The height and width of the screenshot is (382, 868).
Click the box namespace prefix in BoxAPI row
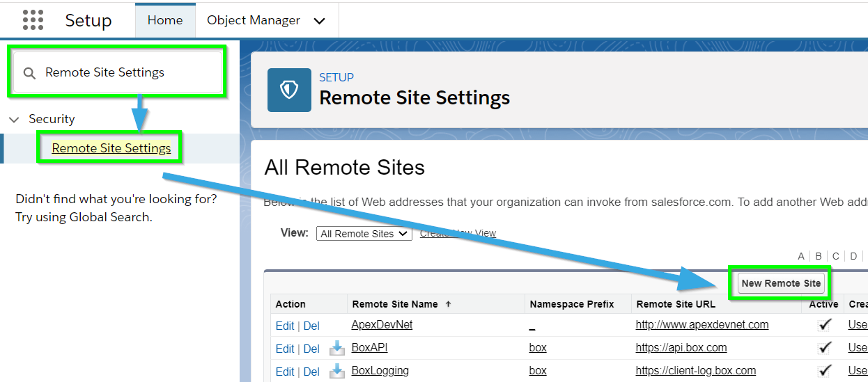[x=538, y=347]
